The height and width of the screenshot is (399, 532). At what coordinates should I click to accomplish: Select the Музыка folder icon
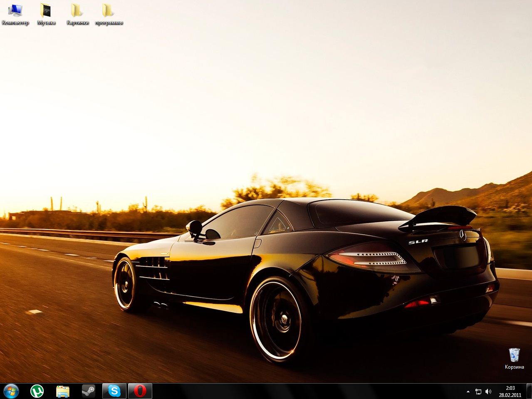point(46,10)
